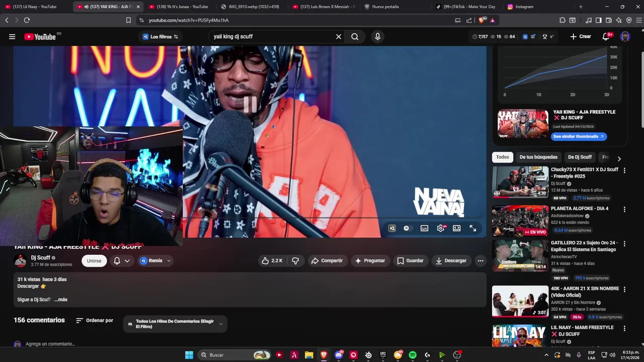Open the account avatar menu

coord(625,37)
